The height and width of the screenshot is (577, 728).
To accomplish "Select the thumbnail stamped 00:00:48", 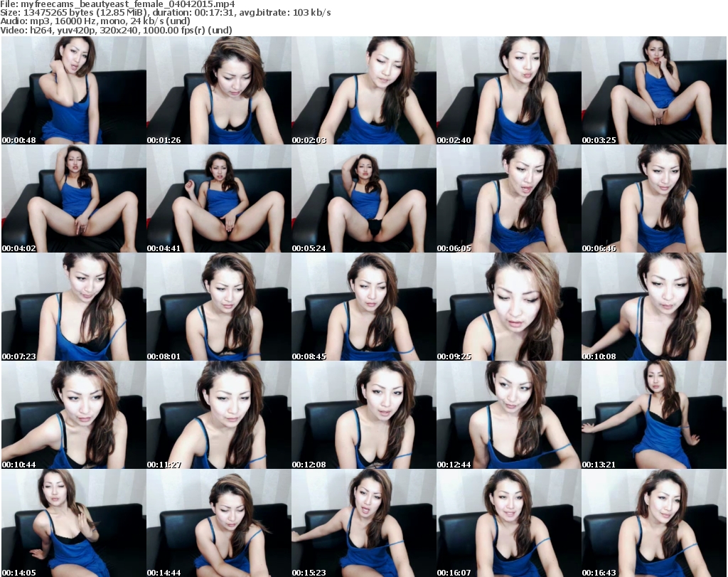I will 74,90.
